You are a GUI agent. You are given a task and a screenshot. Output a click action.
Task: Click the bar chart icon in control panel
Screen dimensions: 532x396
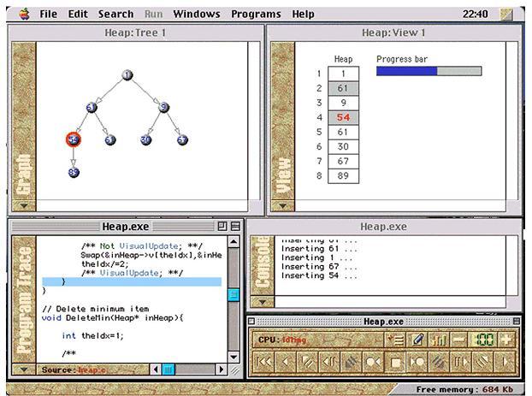439,340
